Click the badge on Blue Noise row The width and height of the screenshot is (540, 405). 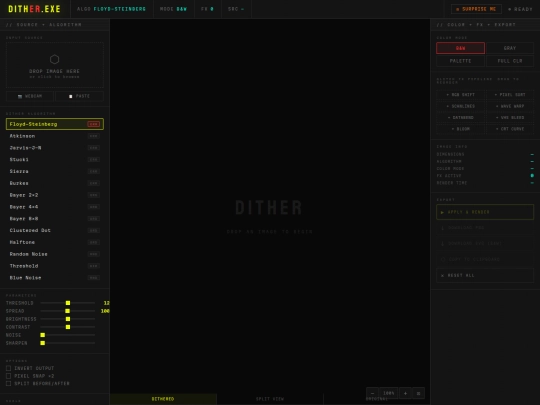93,278
